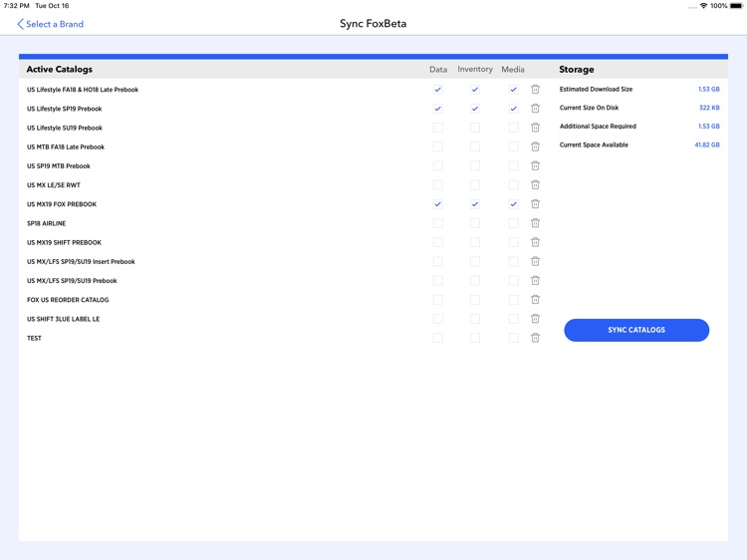This screenshot has width=747, height=560.
Task: Click the sync progress bar
Action: [373, 56]
